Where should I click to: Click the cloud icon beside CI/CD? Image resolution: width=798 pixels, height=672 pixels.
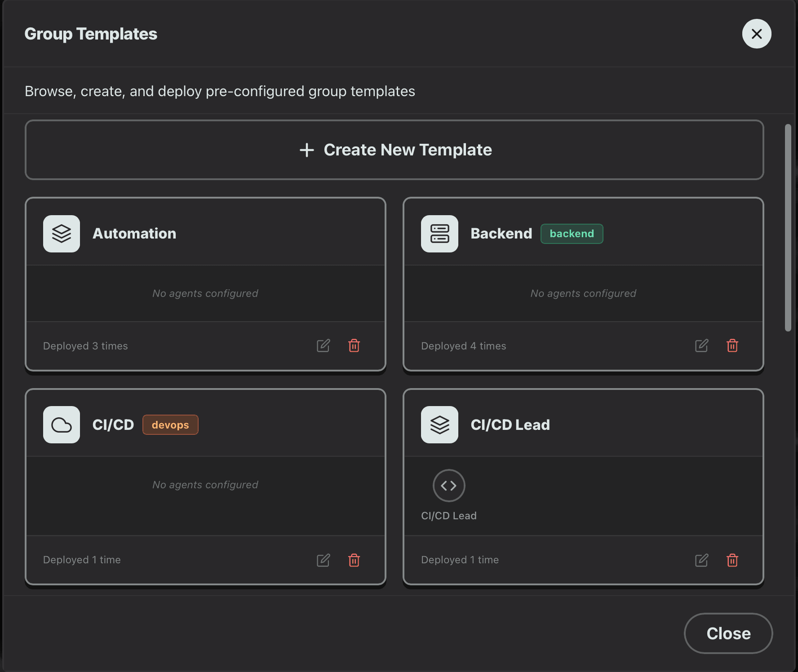61,424
